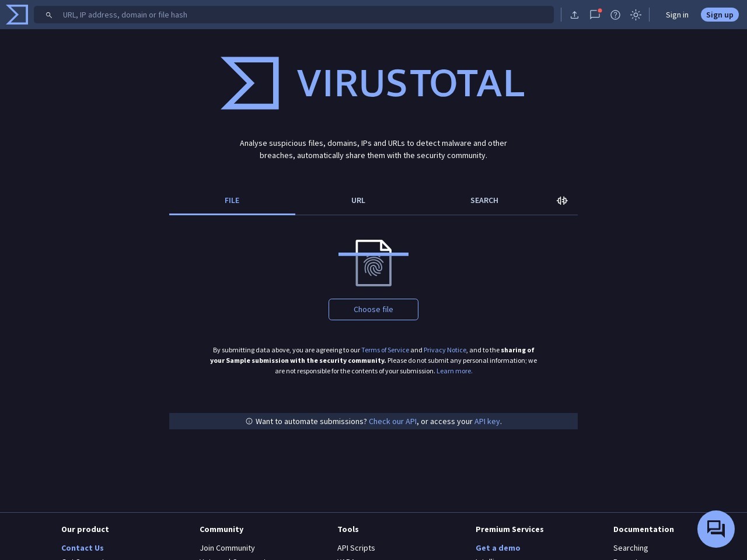Open the API key link
This screenshot has width=747, height=560.
[487, 421]
